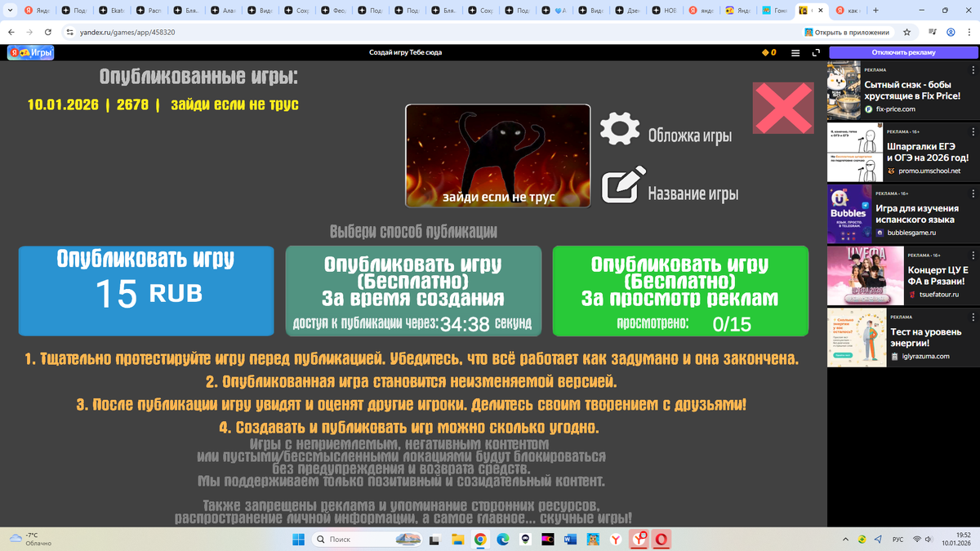
Task: Switch input language via РУС indicator
Action: [897, 539]
